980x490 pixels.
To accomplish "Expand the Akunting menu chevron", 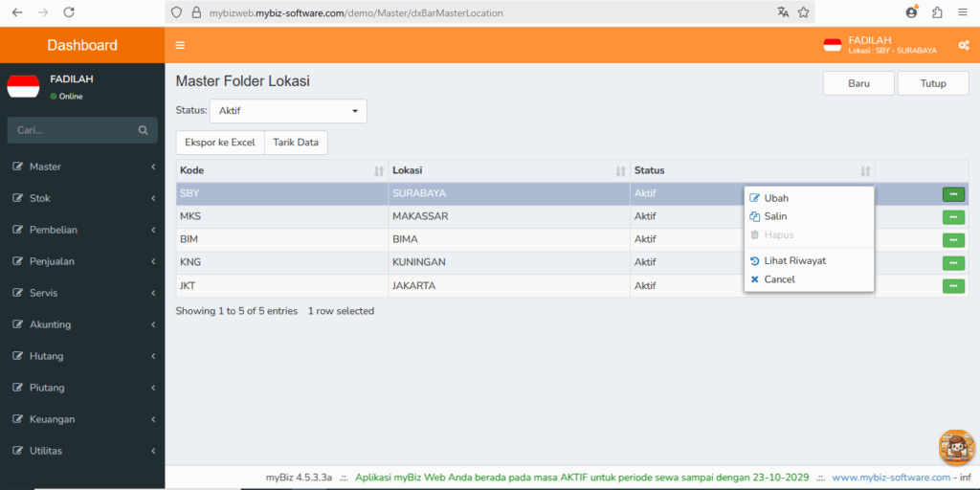I will click(153, 324).
